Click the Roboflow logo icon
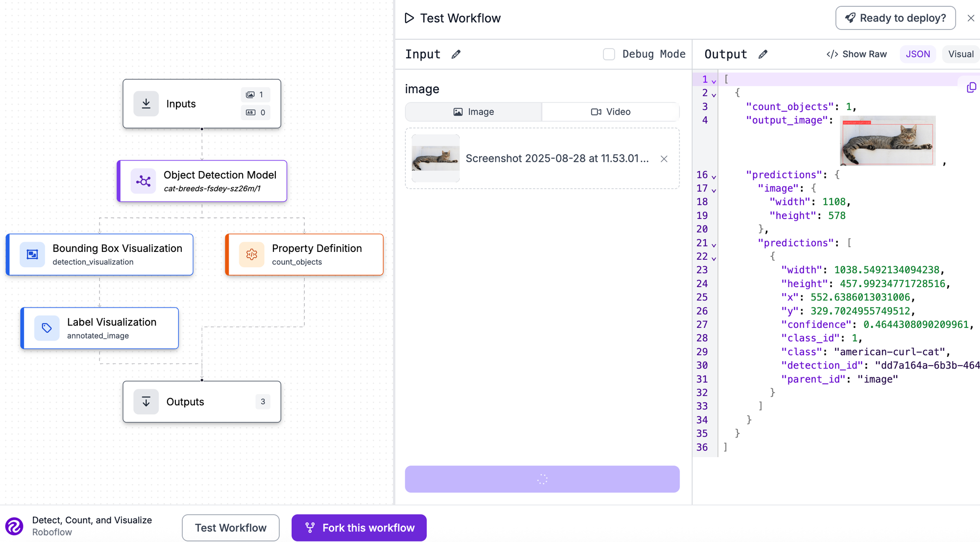The width and height of the screenshot is (980, 542). click(x=14, y=526)
